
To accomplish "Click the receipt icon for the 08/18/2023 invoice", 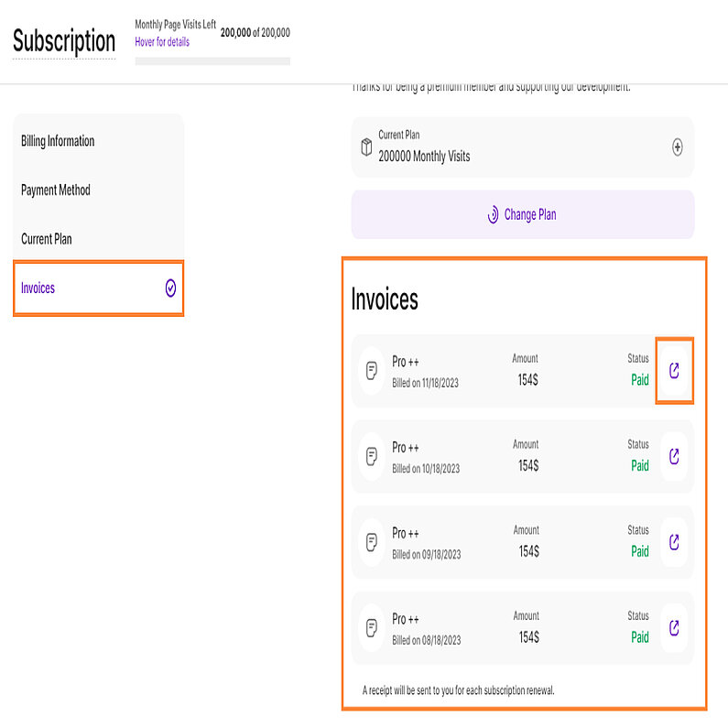I will pyautogui.click(x=372, y=627).
